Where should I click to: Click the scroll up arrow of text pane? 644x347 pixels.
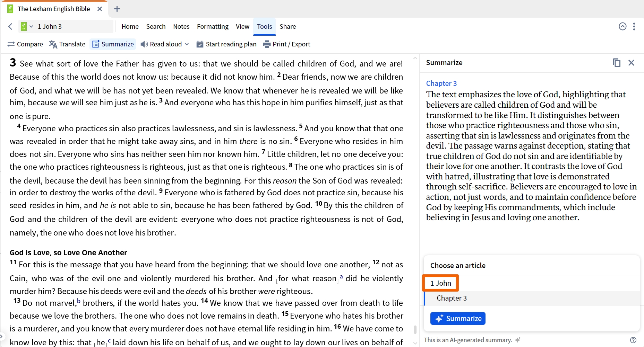pyautogui.click(x=415, y=58)
